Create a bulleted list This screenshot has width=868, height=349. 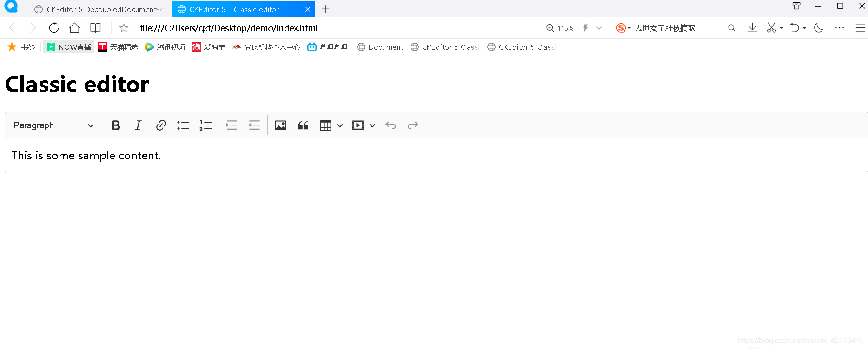183,125
